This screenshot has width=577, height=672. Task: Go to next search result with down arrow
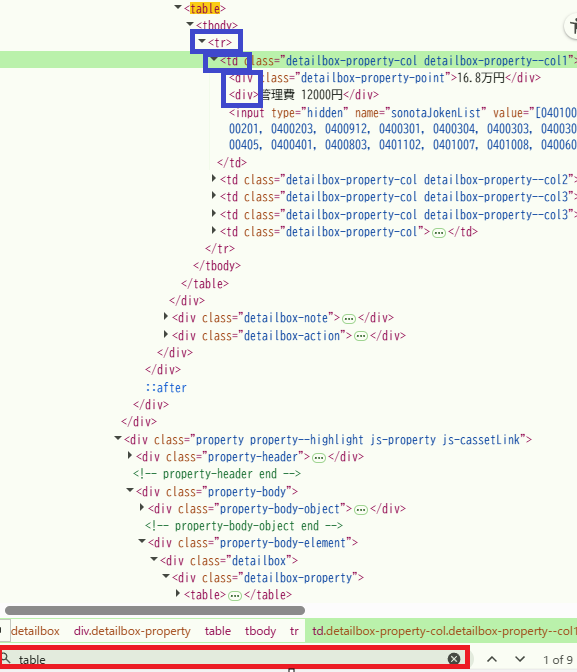(x=520, y=659)
